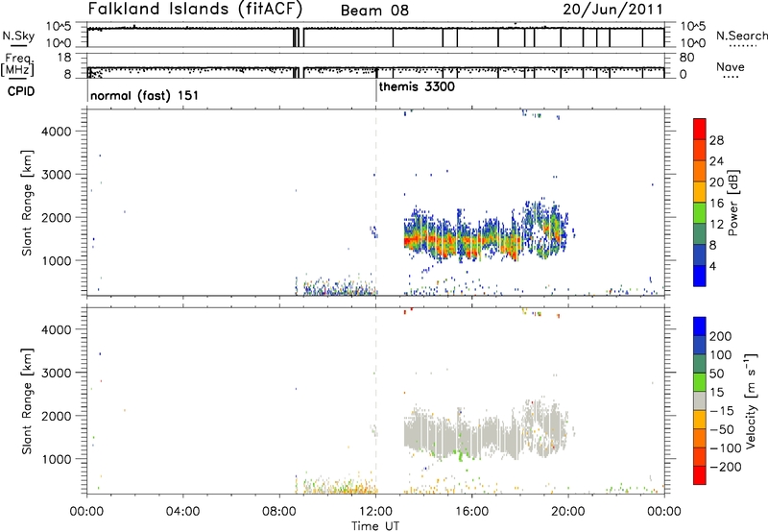The width and height of the screenshot is (768, 532).
Task: Click the orange 20-24 dB power swatch
Action: pyautogui.click(x=700, y=171)
